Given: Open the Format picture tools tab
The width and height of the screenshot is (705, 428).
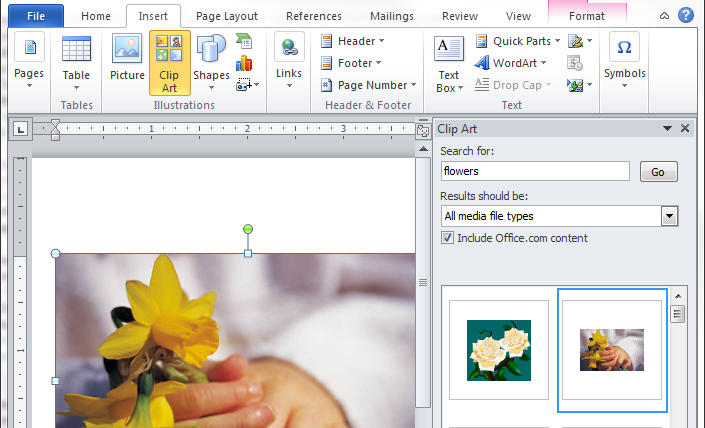Looking at the screenshot, I should coord(587,16).
